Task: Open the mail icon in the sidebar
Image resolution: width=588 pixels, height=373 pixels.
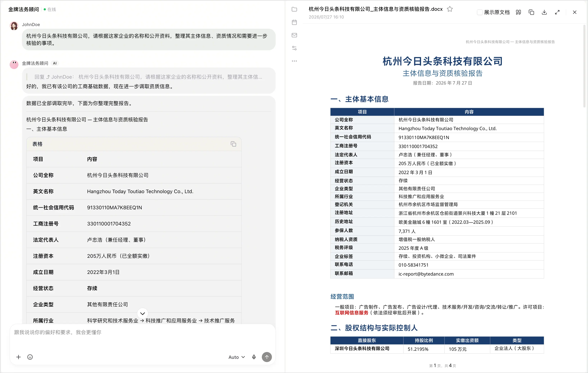Action: 294,35
